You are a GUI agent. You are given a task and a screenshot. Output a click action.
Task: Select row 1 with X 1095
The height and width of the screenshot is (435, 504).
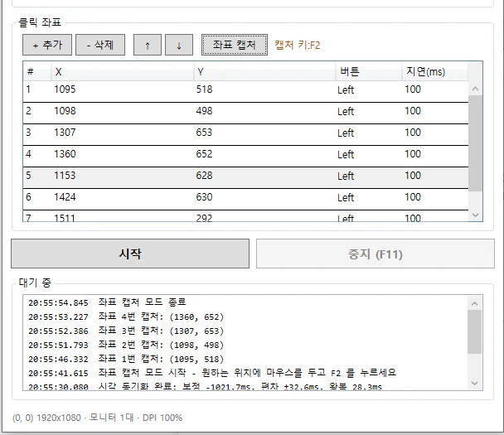pos(246,92)
